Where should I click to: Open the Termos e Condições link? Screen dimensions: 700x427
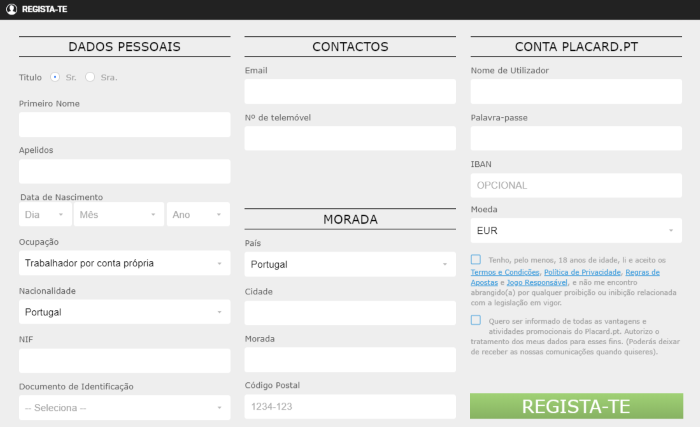pos(505,272)
